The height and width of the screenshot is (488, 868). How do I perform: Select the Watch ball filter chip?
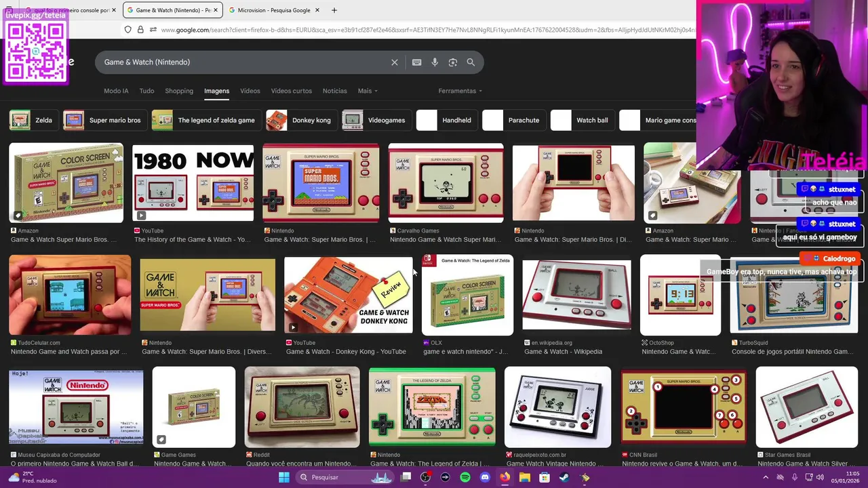coord(582,120)
